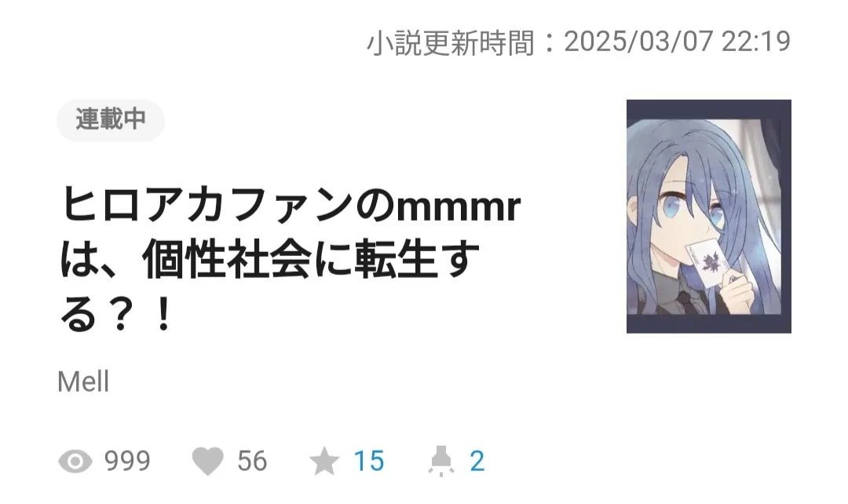Click the 小説更新時間 label
Image resolution: width=848 pixels, height=504 pixels.
coord(451,42)
